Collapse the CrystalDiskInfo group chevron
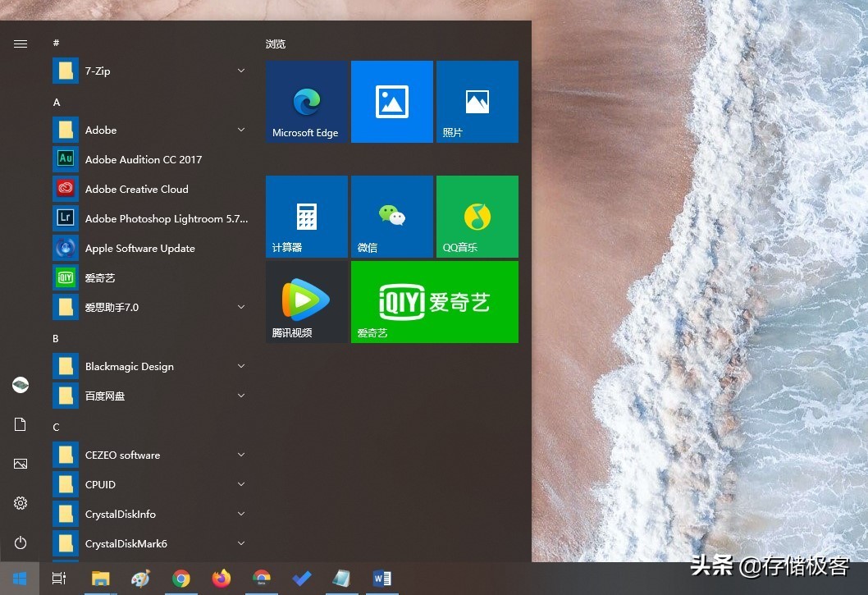The height and width of the screenshot is (595, 868). [x=240, y=514]
